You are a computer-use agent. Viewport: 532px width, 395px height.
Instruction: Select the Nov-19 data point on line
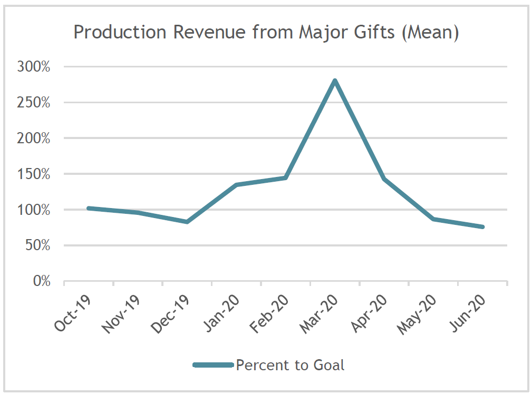pyautogui.click(x=138, y=212)
